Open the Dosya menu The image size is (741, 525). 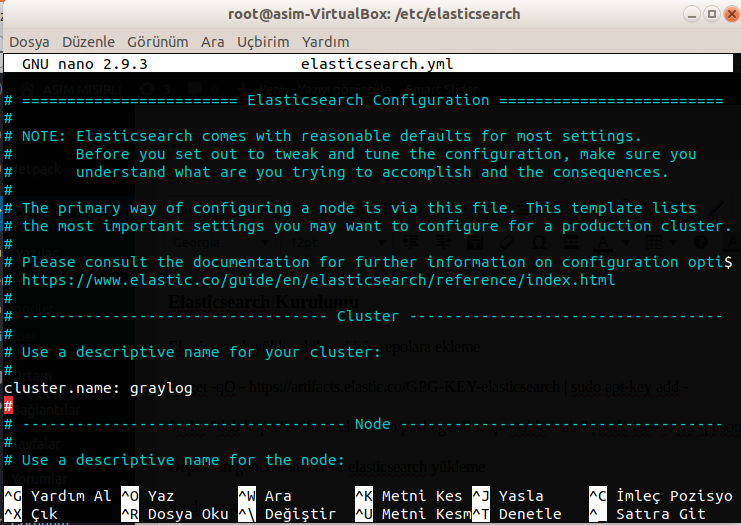pyautogui.click(x=29, y=42)
